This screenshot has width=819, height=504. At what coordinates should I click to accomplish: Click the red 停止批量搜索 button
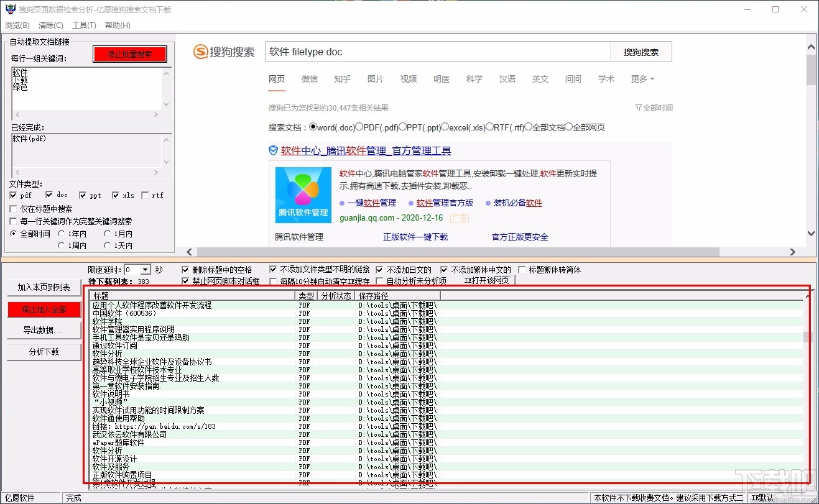point(129,53)
